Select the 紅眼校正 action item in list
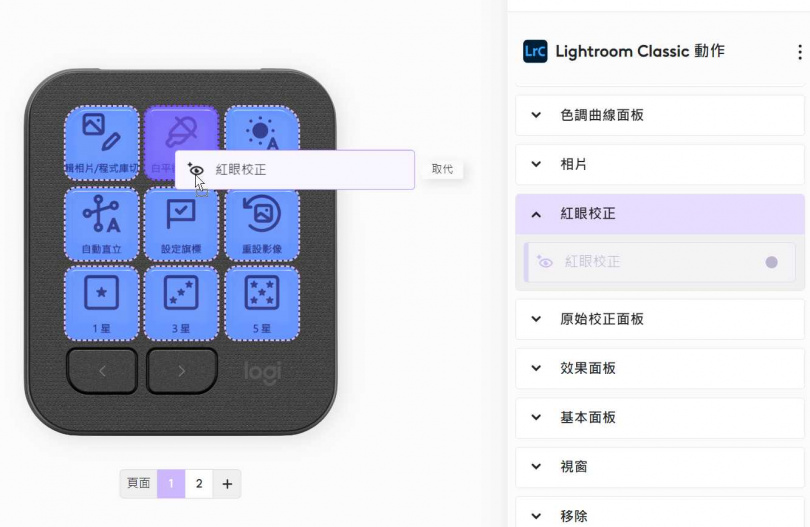This screenshot has width=810, height=527. point(660,262)
